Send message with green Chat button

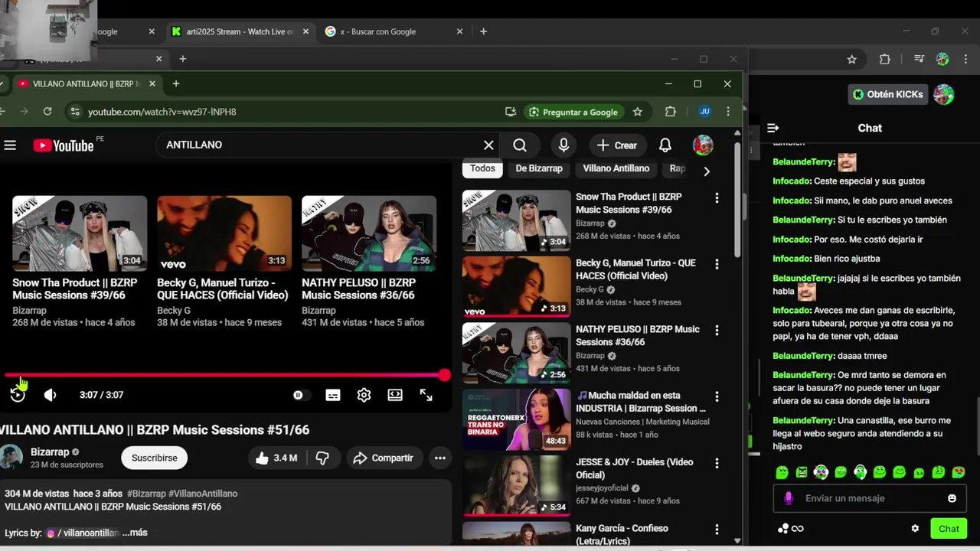949,529
